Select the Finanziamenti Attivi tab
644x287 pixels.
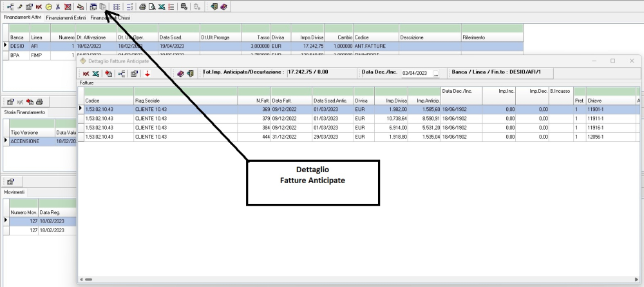tap(23, 17)
